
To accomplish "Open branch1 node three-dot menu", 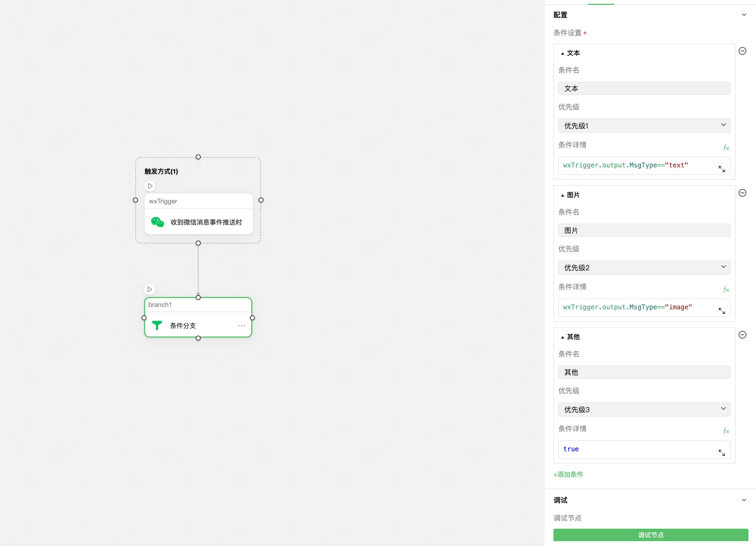I will coord(241,326).
